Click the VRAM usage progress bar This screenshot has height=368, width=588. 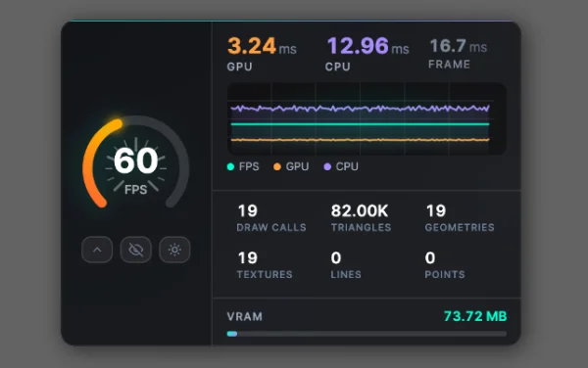(x=367, y=334)
